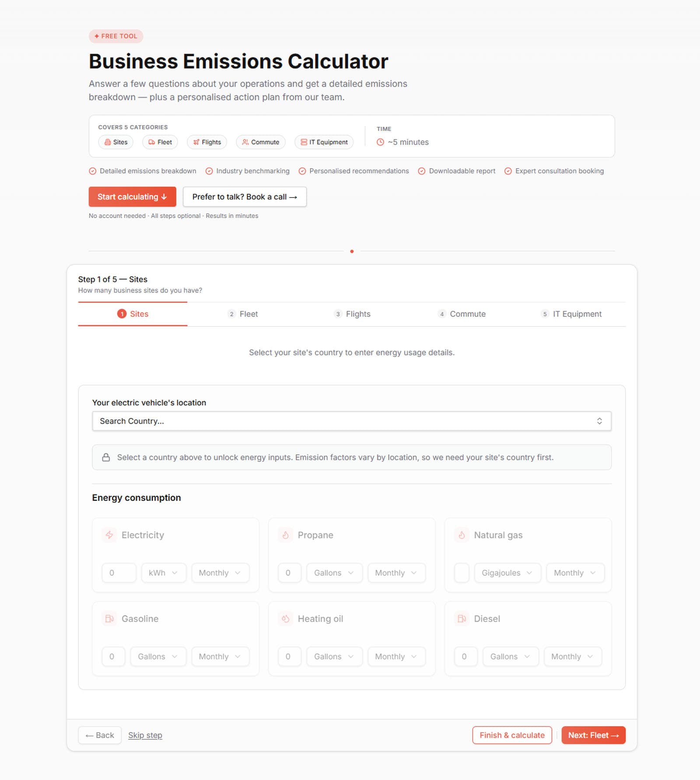The width and height of the screenshot is (700, 780).
Task: Click the Flights plane chip icon
Action: (x=196, y=142)
